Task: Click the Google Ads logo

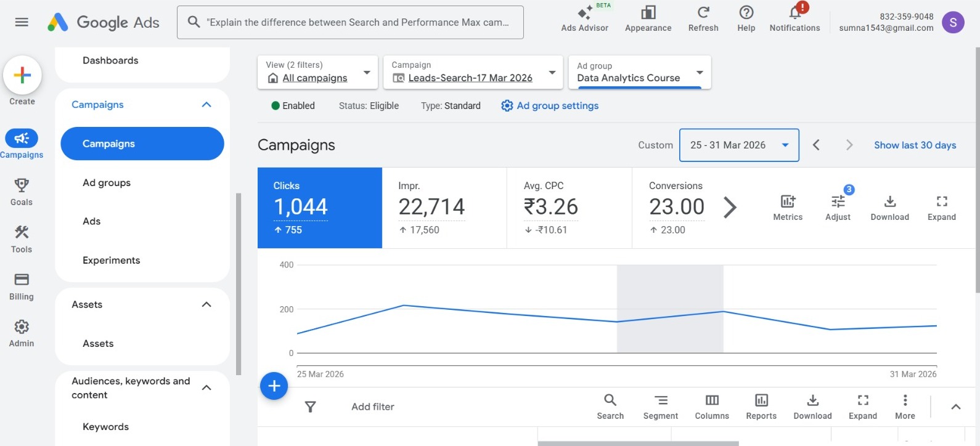Action: tap(104, 22)
